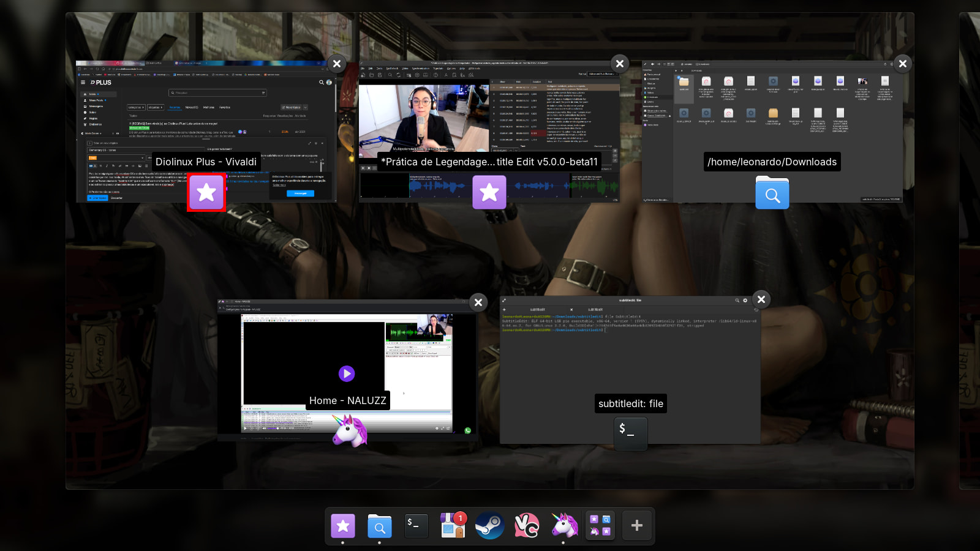Click the Files icon badge on the Downloads window
Screen dimensions: 980x551
[772, 193]
